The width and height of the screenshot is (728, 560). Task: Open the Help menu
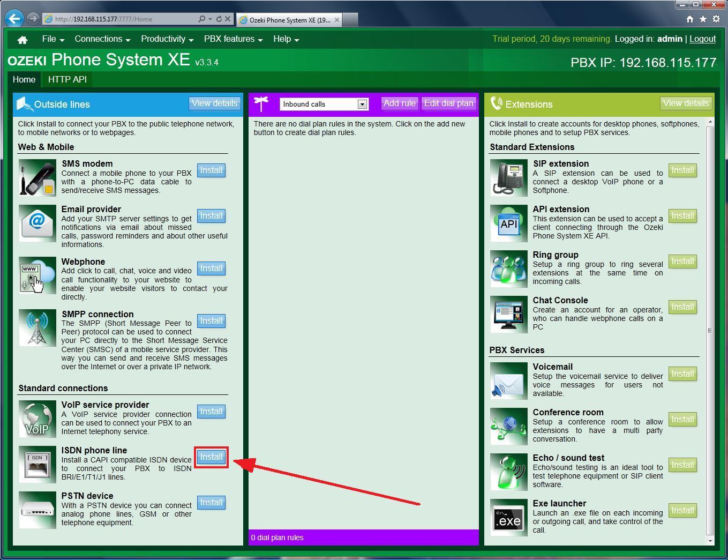coord(286,39)
